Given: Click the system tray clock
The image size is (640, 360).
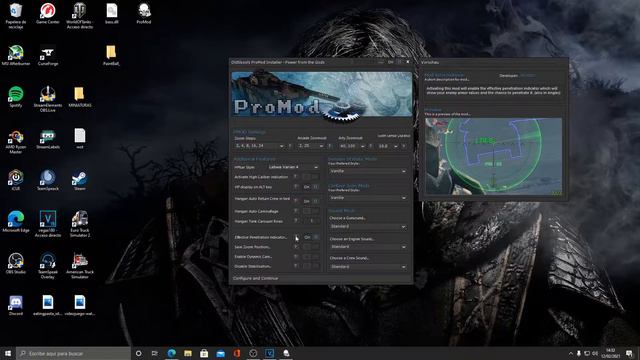Looking at the screenshot, I should pos(611,353).
